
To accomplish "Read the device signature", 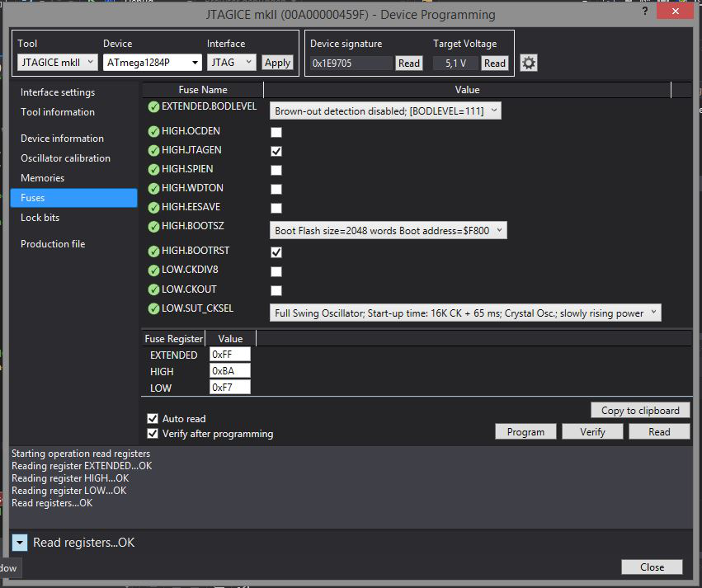I will click(x=409, y=64).
